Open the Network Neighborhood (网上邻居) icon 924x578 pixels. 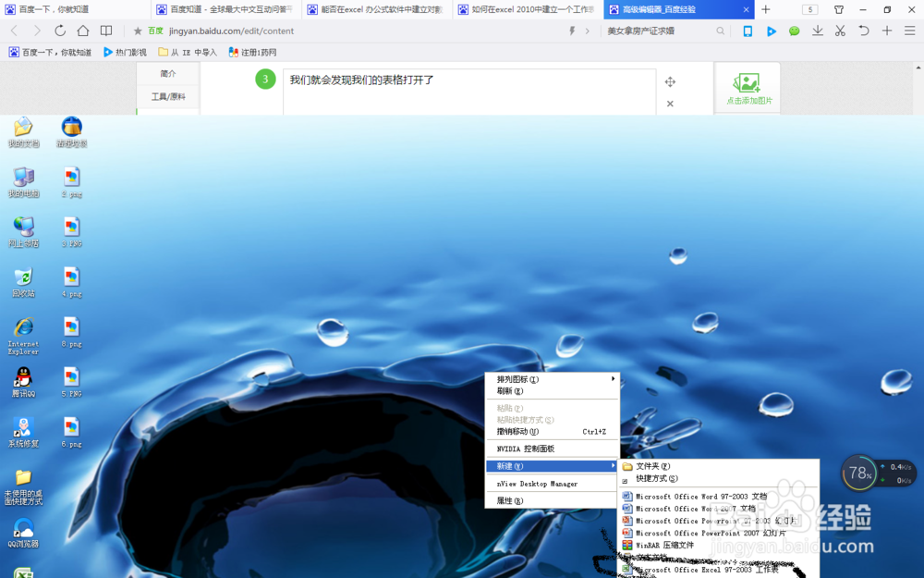24,232
